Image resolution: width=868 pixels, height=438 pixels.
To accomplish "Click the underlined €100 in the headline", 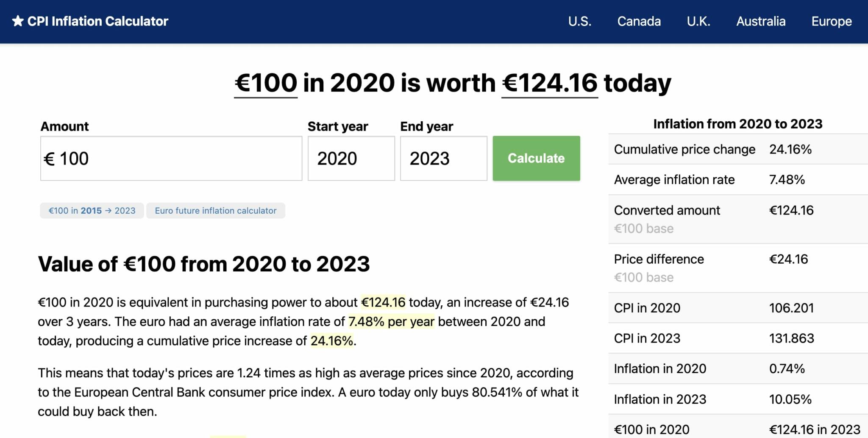I will [265, 83].
